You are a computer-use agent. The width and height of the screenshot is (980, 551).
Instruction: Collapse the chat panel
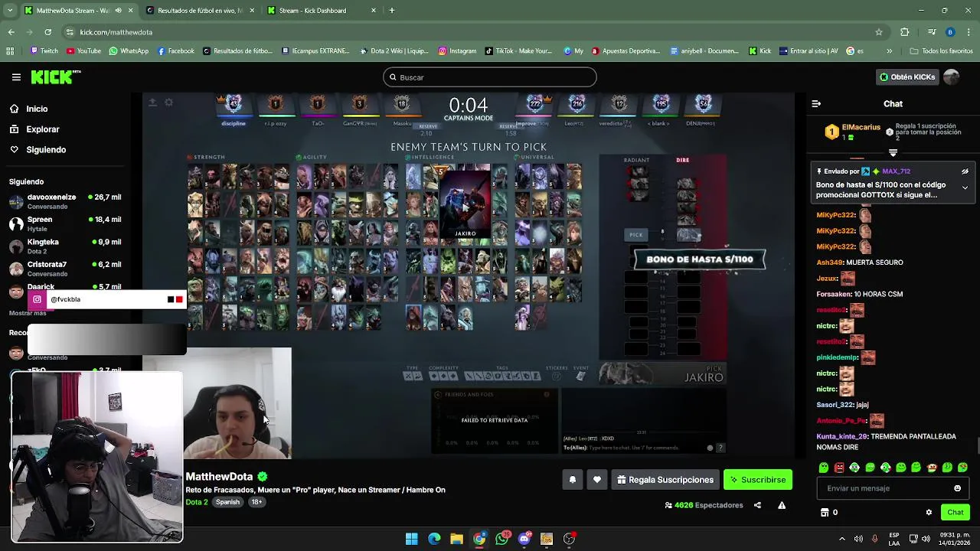(816, 103)
